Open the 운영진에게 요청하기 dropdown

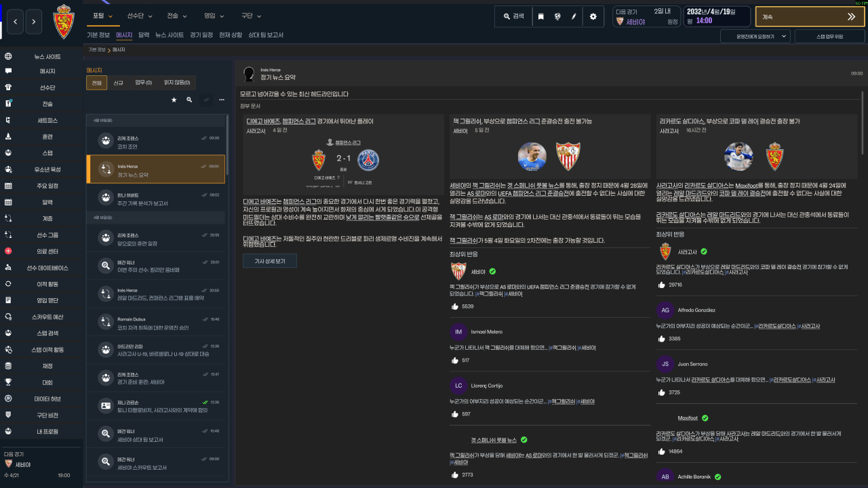[x=755, y=36]
